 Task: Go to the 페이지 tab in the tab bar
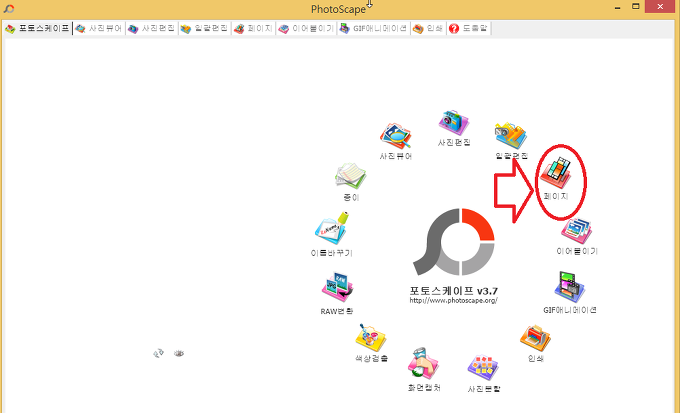pyautogui.click(x=253, y=29)
